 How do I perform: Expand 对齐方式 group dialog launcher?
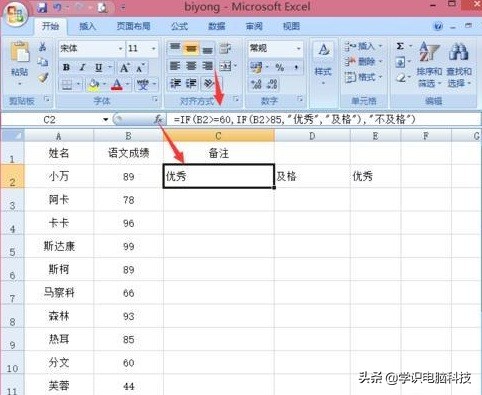click(x=236, y=99)
